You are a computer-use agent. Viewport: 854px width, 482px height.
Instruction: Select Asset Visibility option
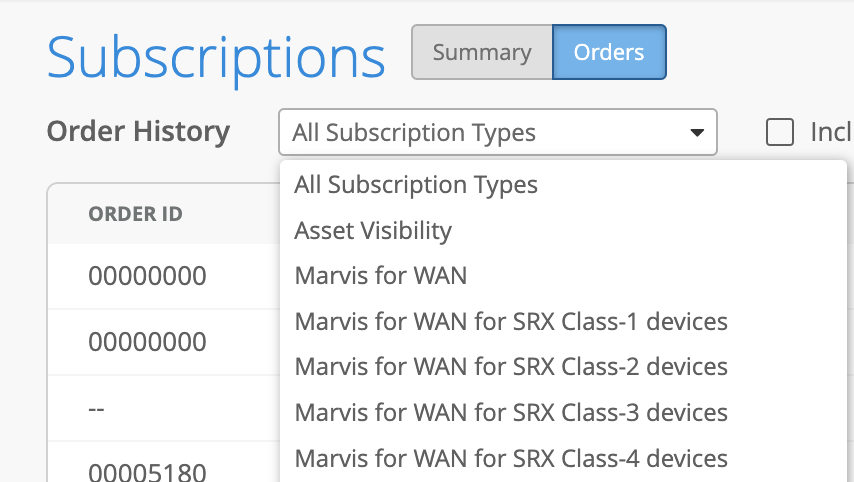(x=373, y=231)
